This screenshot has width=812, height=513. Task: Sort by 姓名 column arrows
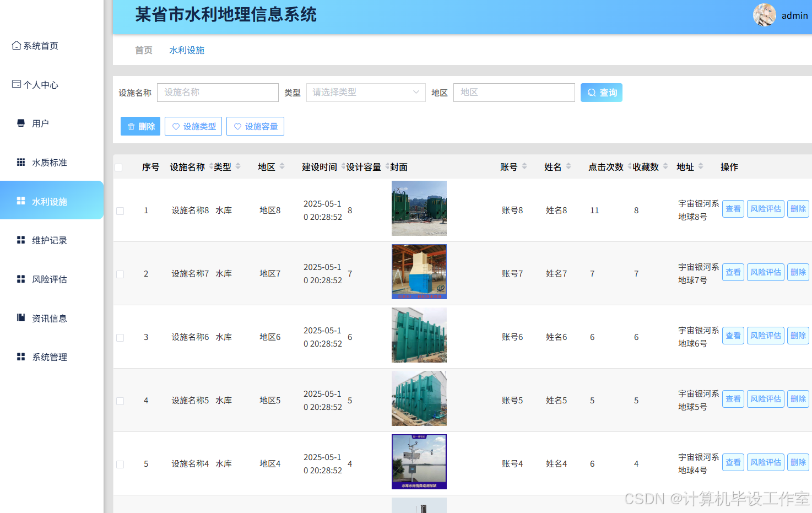point(569,166)
